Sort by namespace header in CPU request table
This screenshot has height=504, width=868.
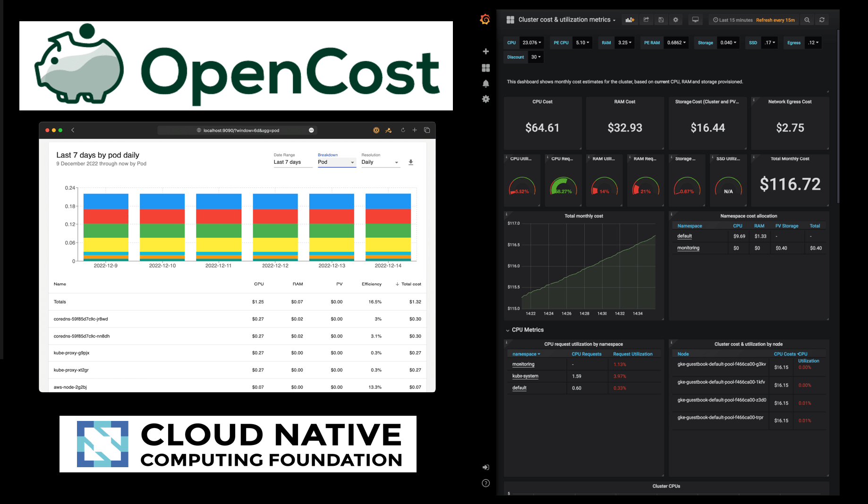tap(526, 354)
